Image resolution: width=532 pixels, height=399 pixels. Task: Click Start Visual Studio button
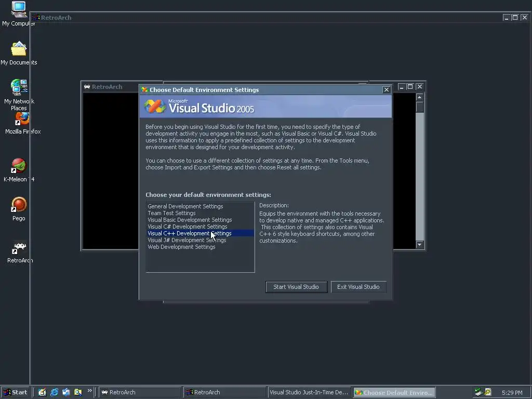point(296,287)
